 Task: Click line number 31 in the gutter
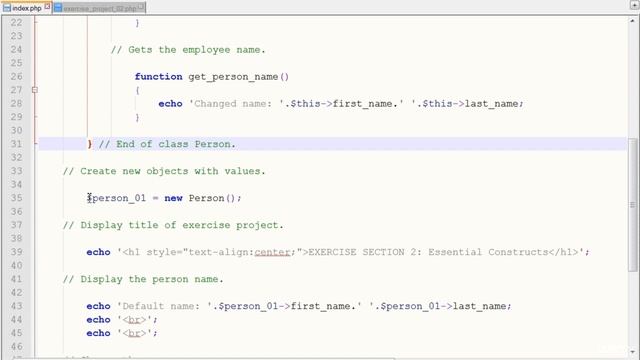click(16, 144)
